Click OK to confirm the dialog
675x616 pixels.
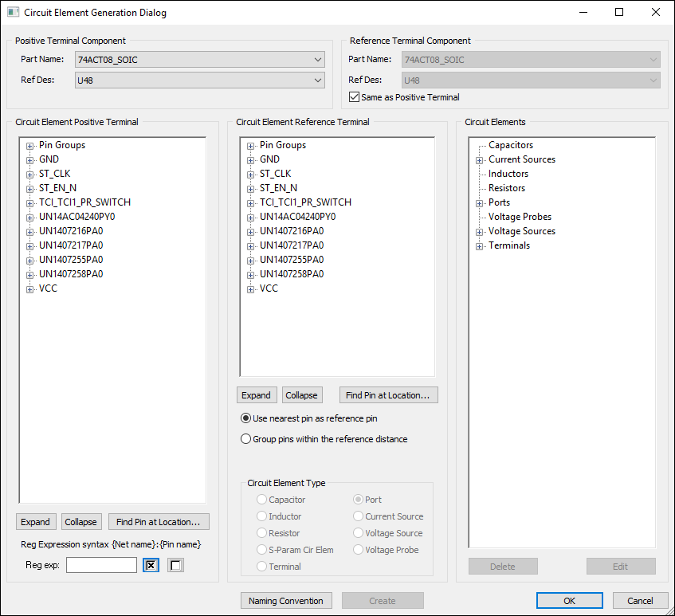pyautogui.click(x=569, y=600)
